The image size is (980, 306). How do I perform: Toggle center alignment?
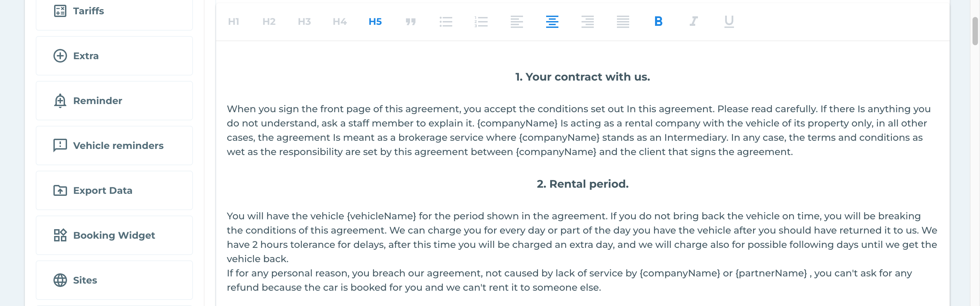552,22
